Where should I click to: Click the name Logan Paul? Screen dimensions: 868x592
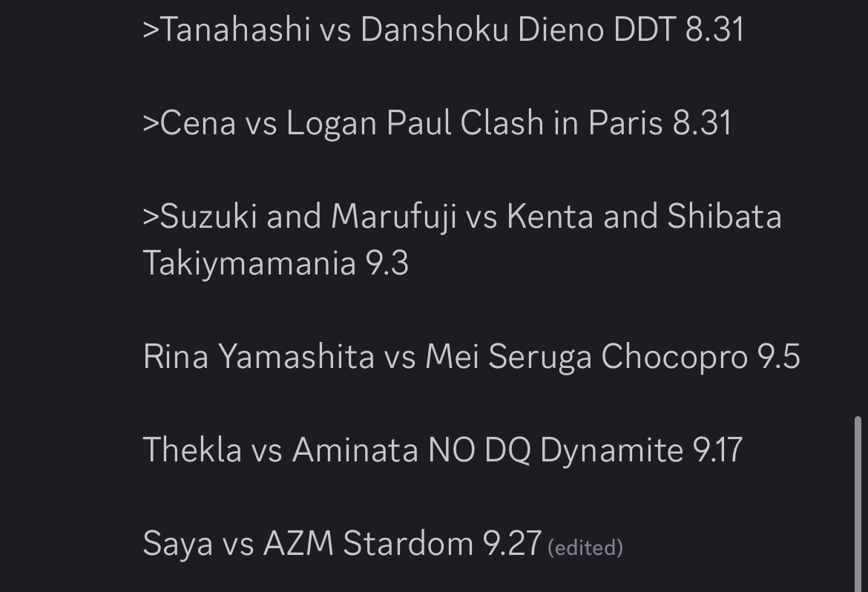(368, 123)
